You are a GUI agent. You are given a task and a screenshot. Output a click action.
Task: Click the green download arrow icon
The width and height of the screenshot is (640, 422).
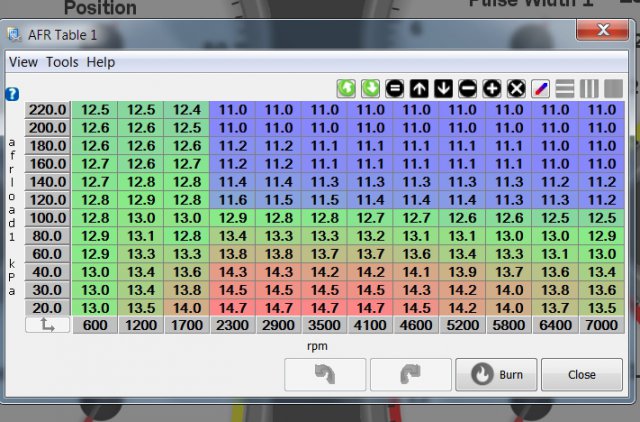(370, 88)
